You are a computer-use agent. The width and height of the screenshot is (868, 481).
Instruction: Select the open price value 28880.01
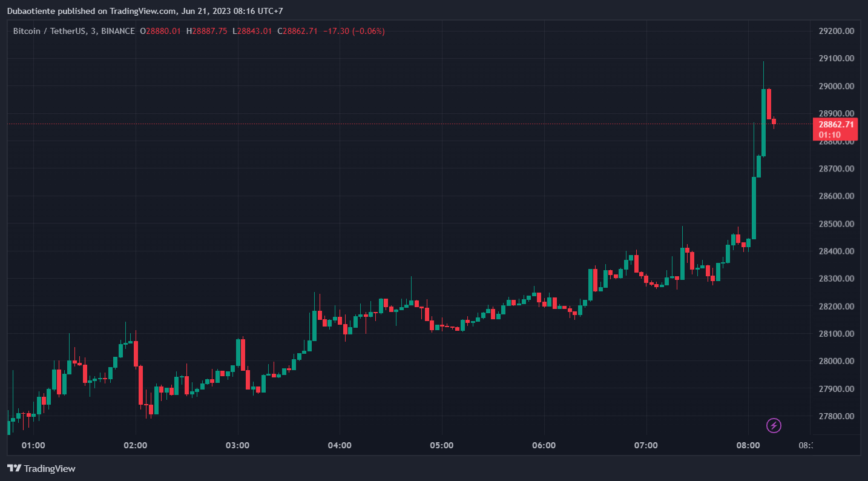[163, 31]
